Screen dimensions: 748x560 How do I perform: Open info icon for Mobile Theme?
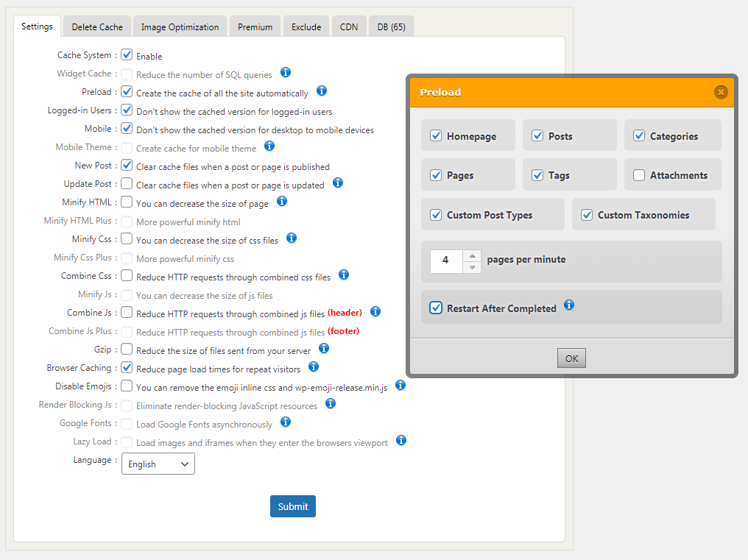pos(269,146)
